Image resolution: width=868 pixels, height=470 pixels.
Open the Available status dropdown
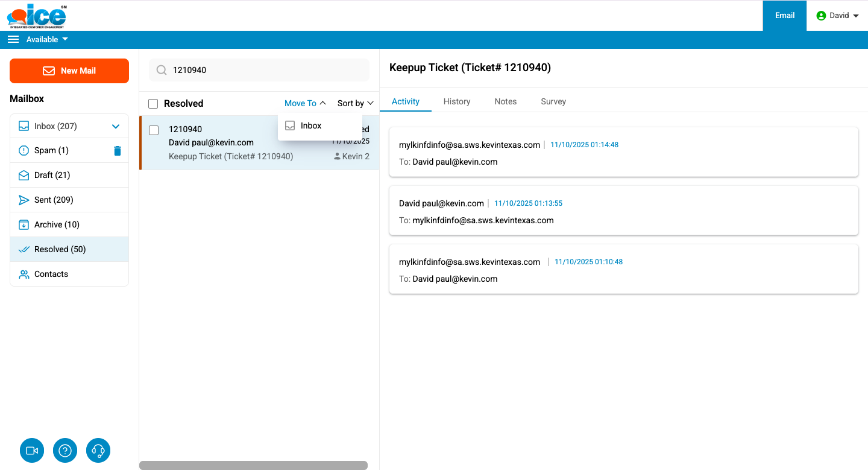[47, 40]
